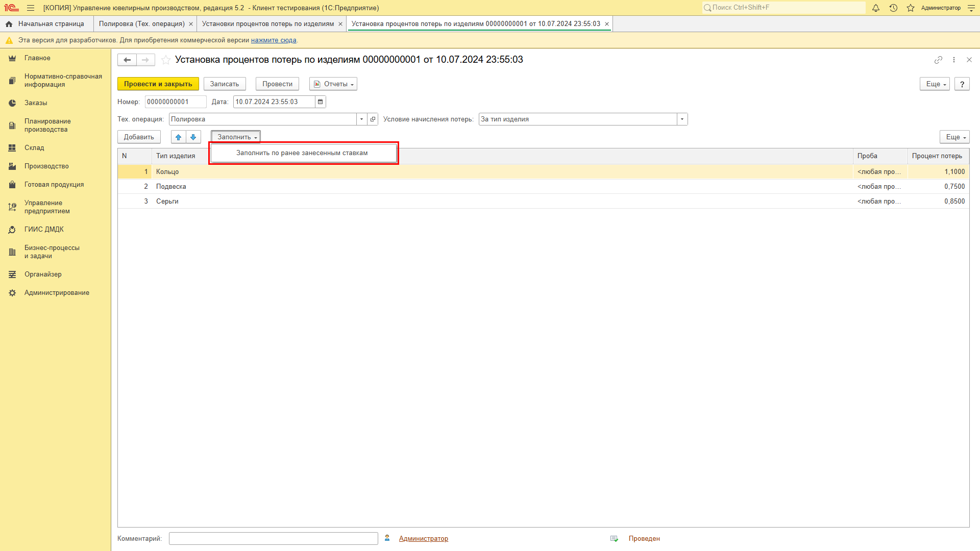Open document three-dots options menu

954,60
